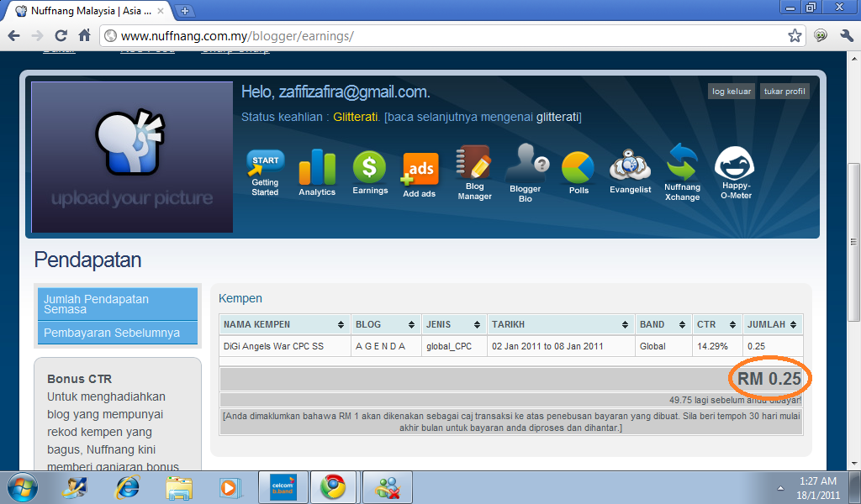This screenshot has height=504, width=861.
Task: Go back with the browser back arrow
Action: click(14, 36)
